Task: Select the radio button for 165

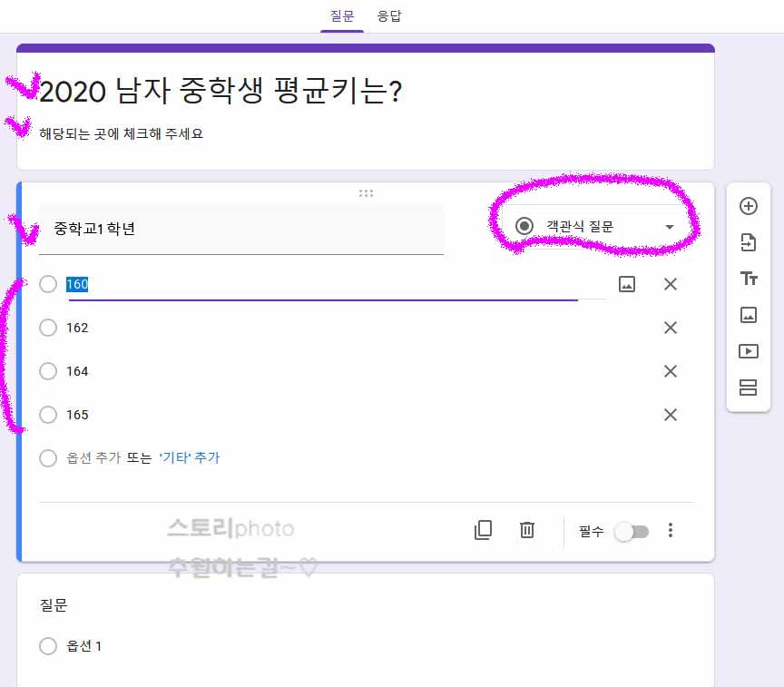Action: point(48,415)
